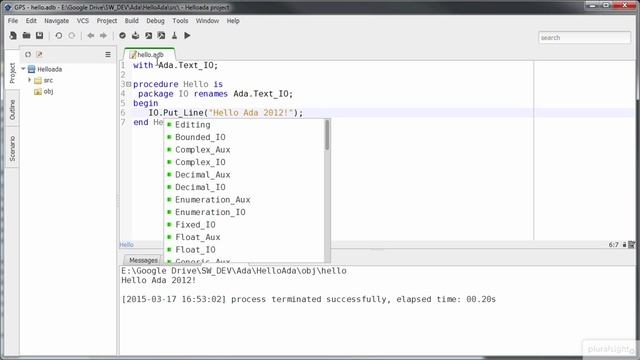
Task: Click the Helloada project icon in tree
Action: pos(31,69)
